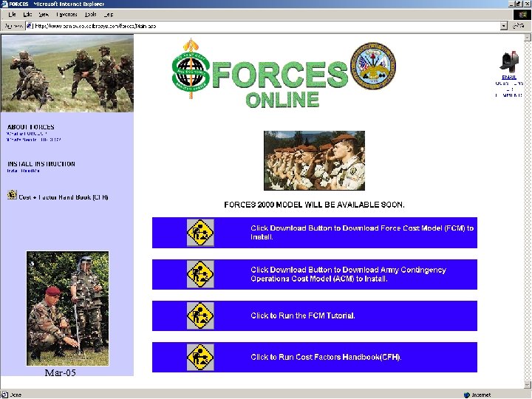532x399 pixels.
Task: Click the INSTALL INSTRUCTION heading
Action: point(41,164)
